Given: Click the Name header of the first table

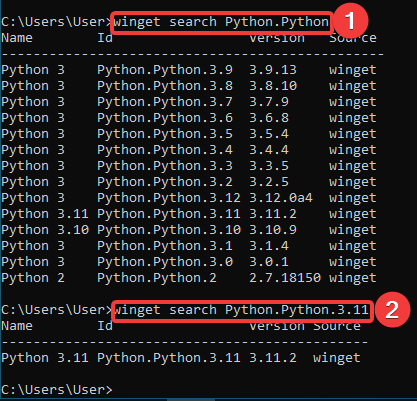Looking at the screenshot, I should [17, 38].
